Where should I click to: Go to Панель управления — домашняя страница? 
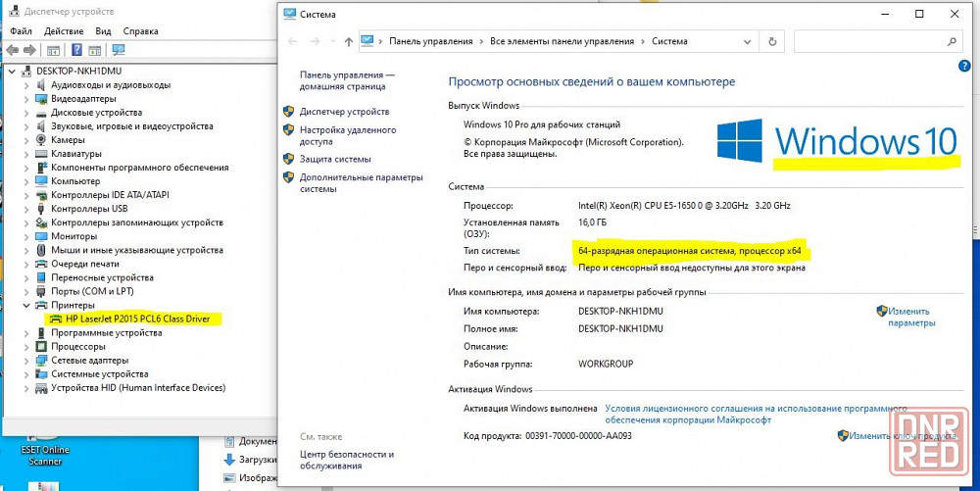(347, 81)
